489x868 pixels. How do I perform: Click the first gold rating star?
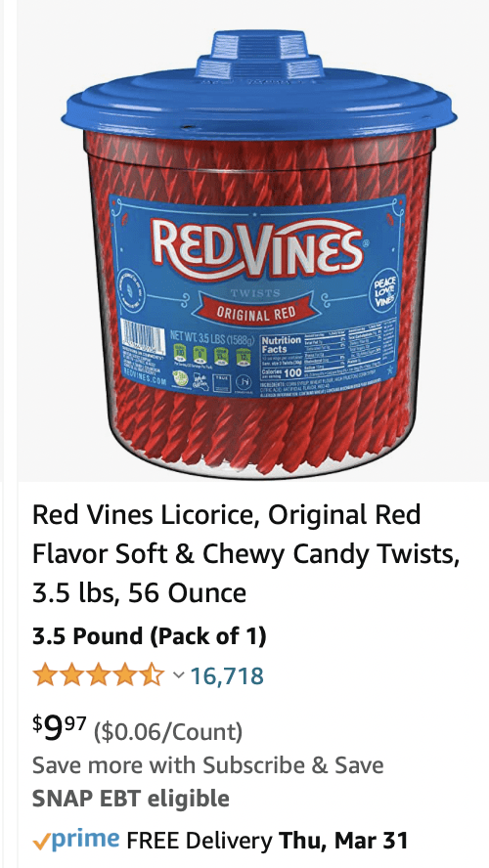[x=43, y=675]
